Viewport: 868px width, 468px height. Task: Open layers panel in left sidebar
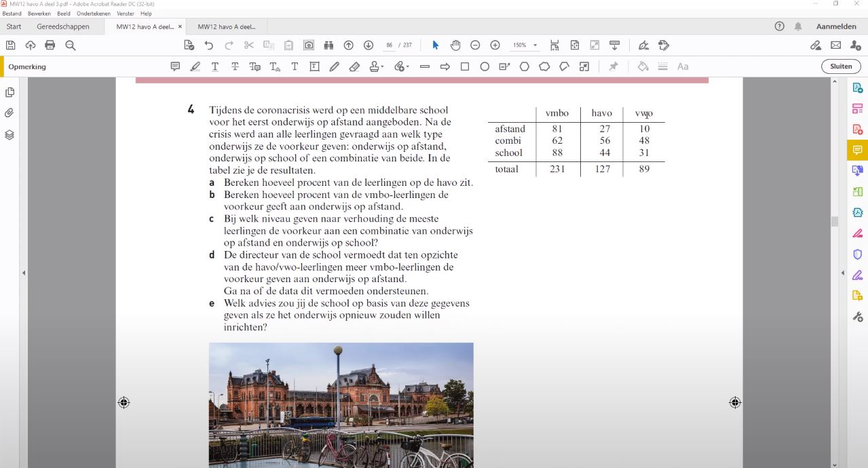(10, 134)
